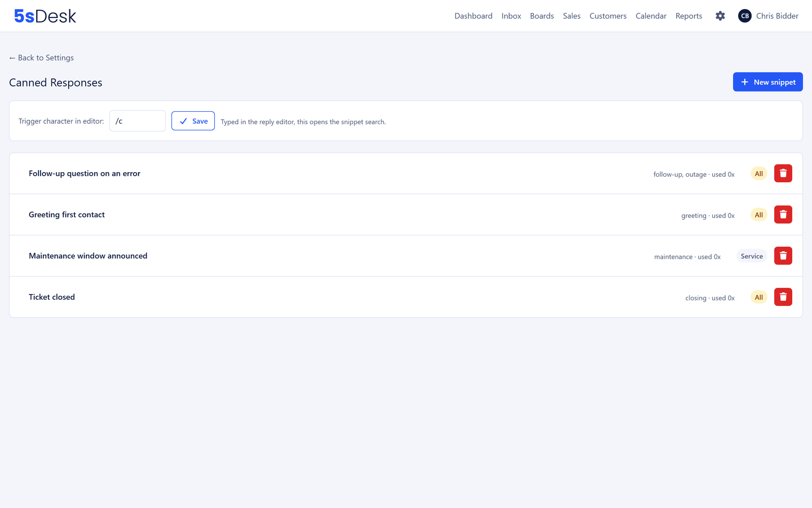Delete the Follow-up question on an error snippet
This screenshot has height=508, width=812.
783,173
